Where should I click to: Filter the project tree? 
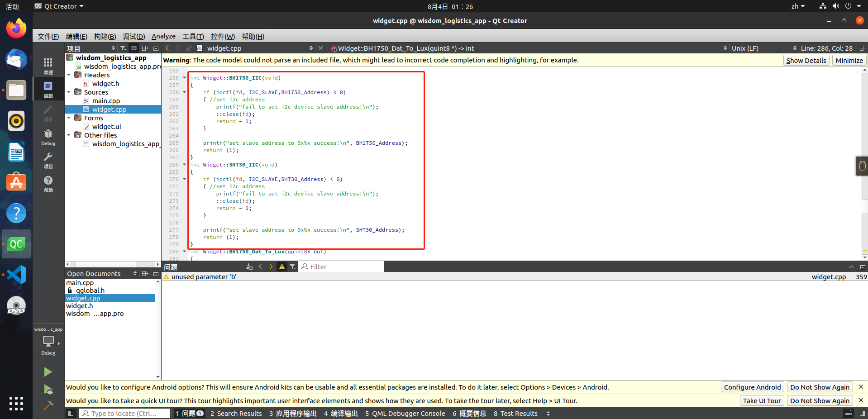(123, 48)
